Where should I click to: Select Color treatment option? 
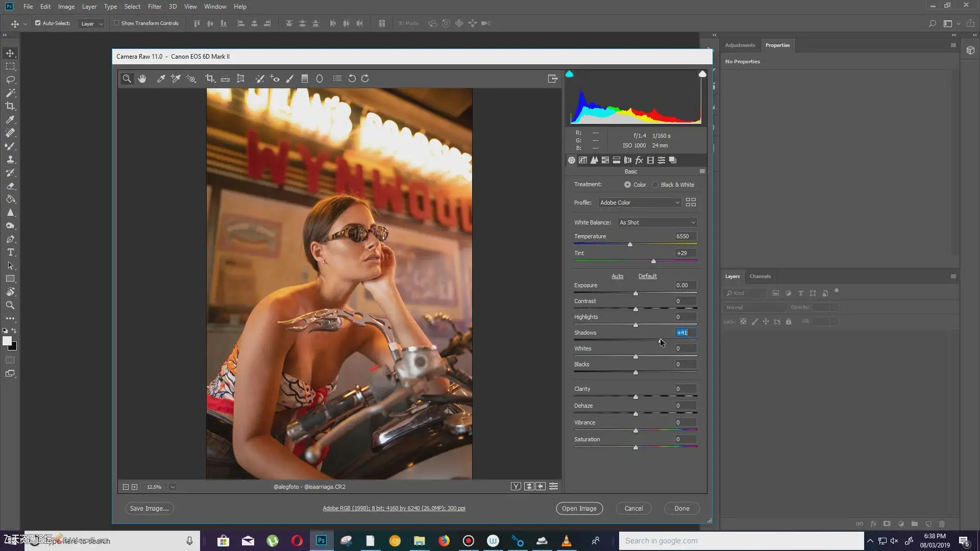click(x=627, y=185)
